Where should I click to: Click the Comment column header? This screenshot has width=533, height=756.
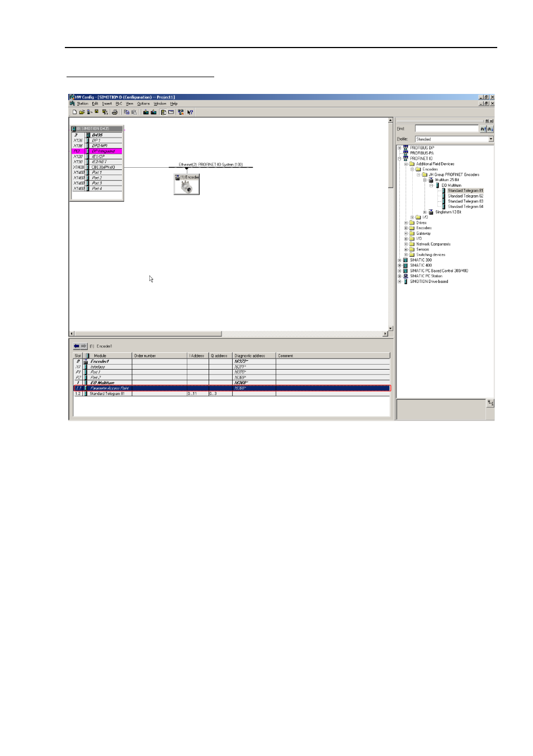pyautogui.click(x=333, y=356)
